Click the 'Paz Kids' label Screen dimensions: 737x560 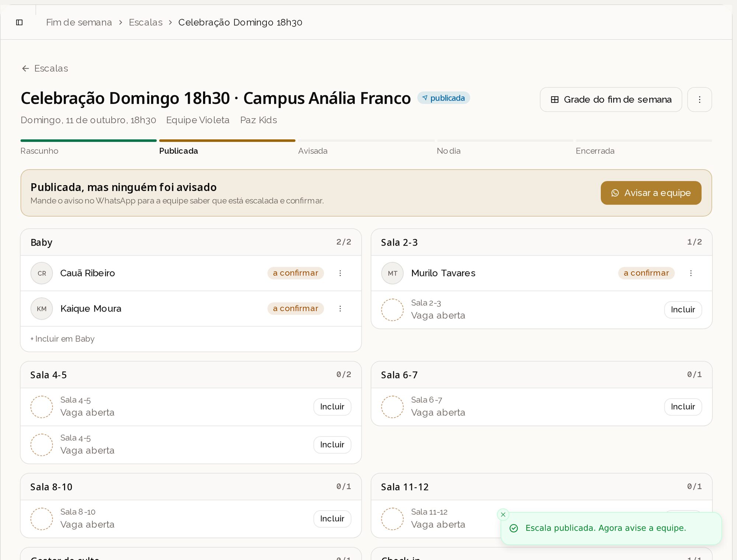click(258, 120)
